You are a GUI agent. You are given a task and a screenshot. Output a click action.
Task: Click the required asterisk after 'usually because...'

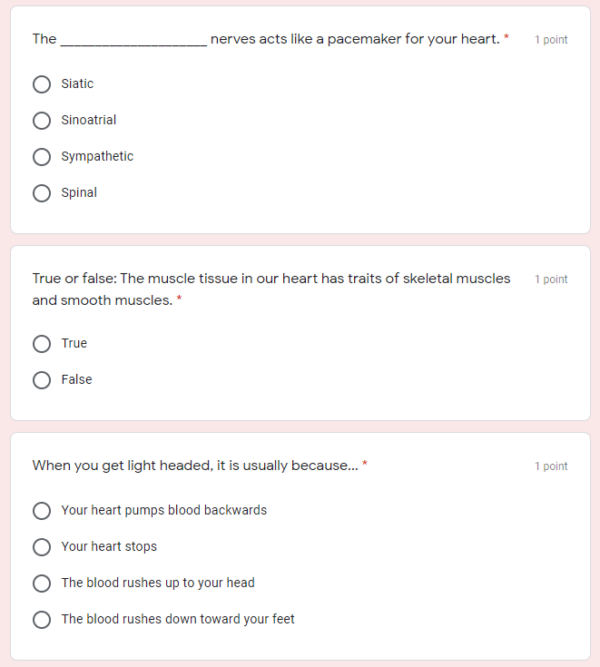(365, 465)
